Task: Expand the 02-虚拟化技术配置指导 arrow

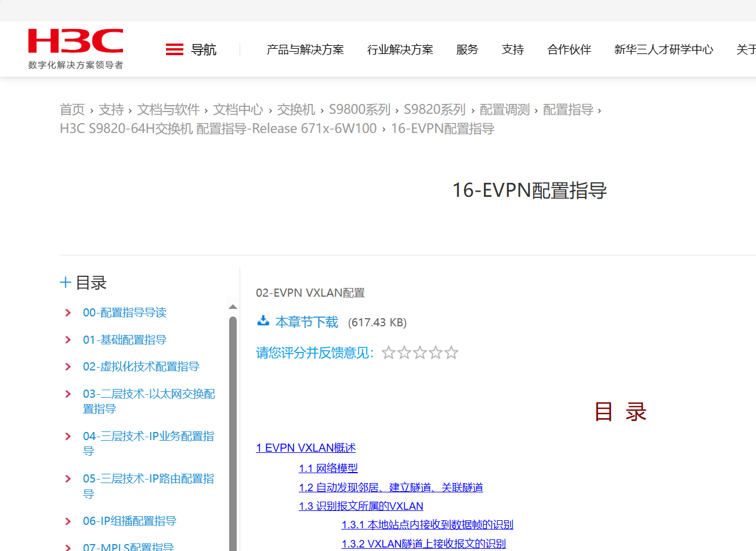Action: tap(68, 367)
